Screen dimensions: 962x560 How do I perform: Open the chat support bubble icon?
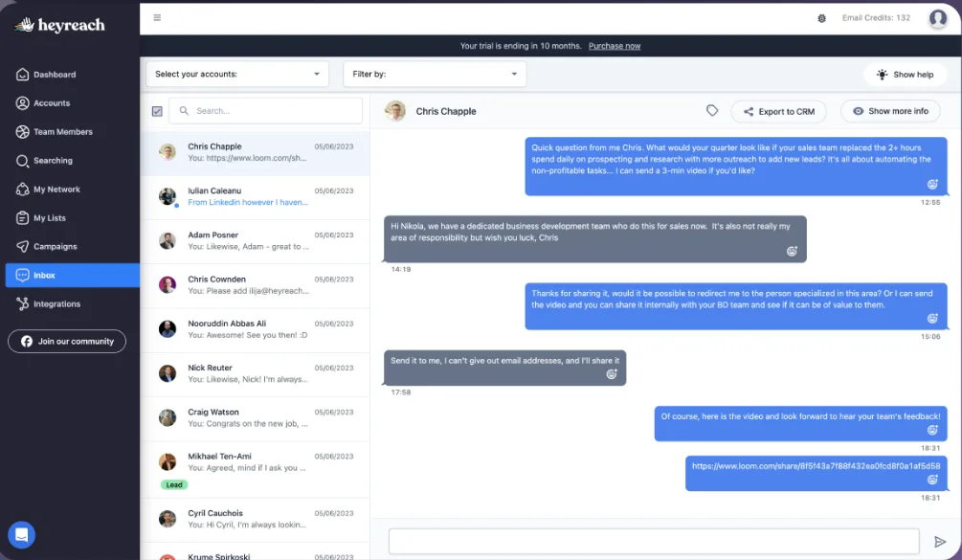[21, 535]
